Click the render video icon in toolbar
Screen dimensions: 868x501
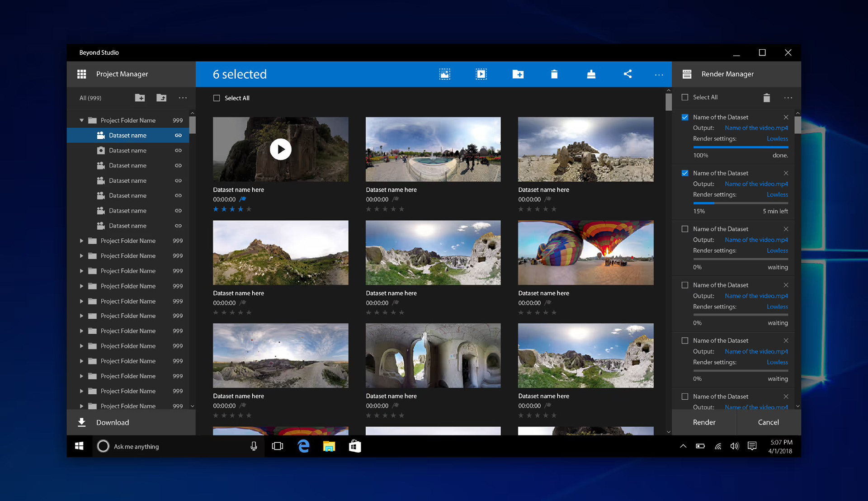[481, 74]
